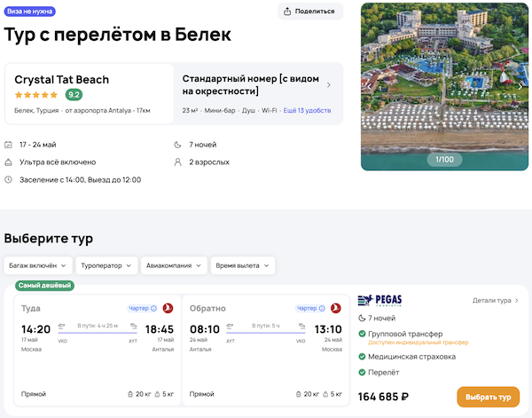Viewport: 532px width, 418px height.
Task: Click Pegas Touristik operator logo
Action: [x=379, y=302]
